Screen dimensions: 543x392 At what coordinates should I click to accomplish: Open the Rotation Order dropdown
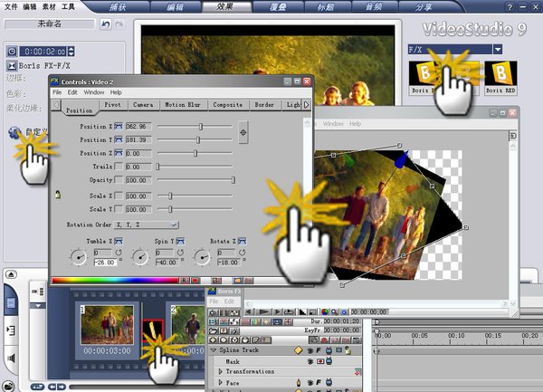click(143, 225)
